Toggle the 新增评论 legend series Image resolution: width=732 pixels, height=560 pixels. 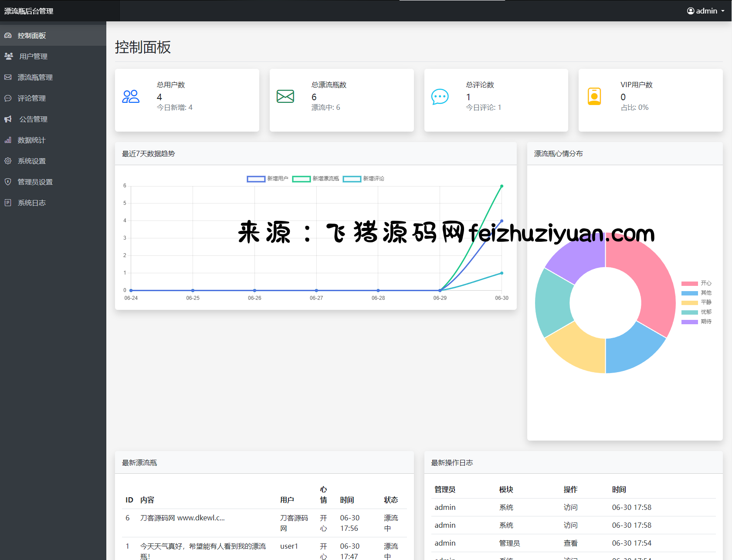(x=363, y=179)
